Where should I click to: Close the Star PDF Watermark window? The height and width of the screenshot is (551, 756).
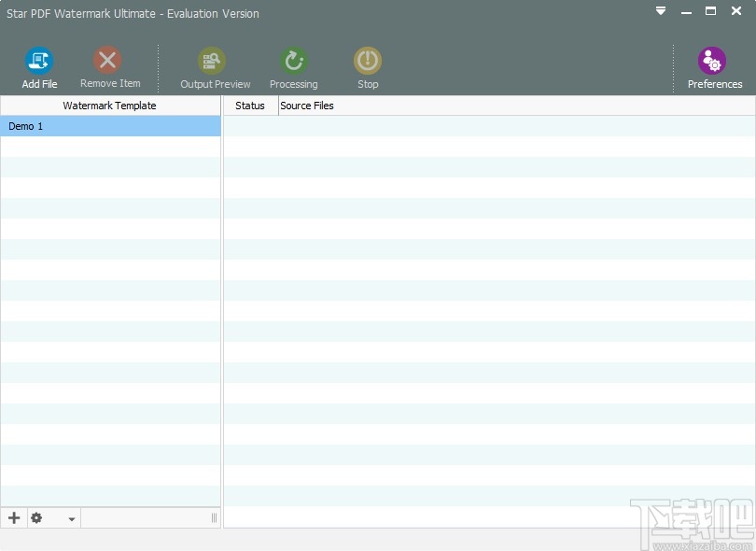736,10
